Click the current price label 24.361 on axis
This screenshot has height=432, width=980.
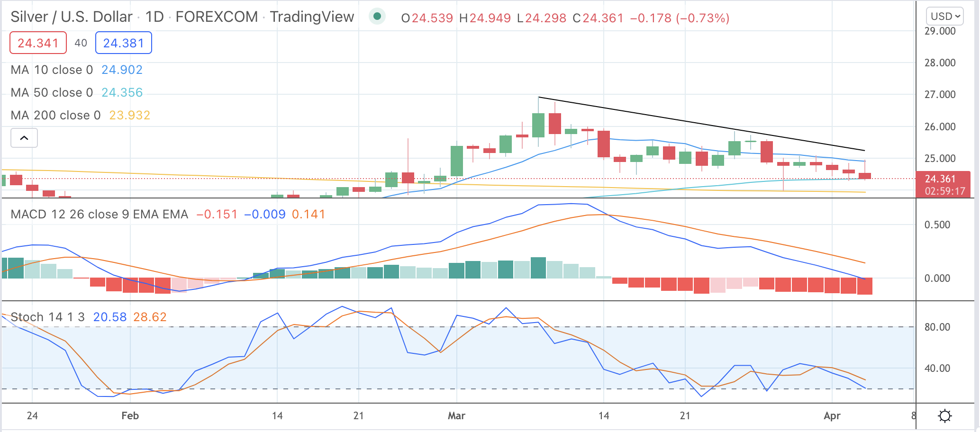click(940, 179)
